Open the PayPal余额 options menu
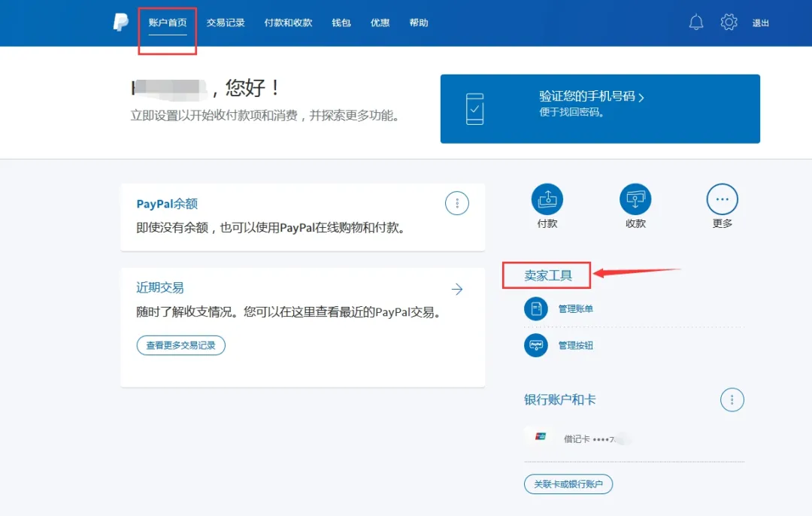 456,203
